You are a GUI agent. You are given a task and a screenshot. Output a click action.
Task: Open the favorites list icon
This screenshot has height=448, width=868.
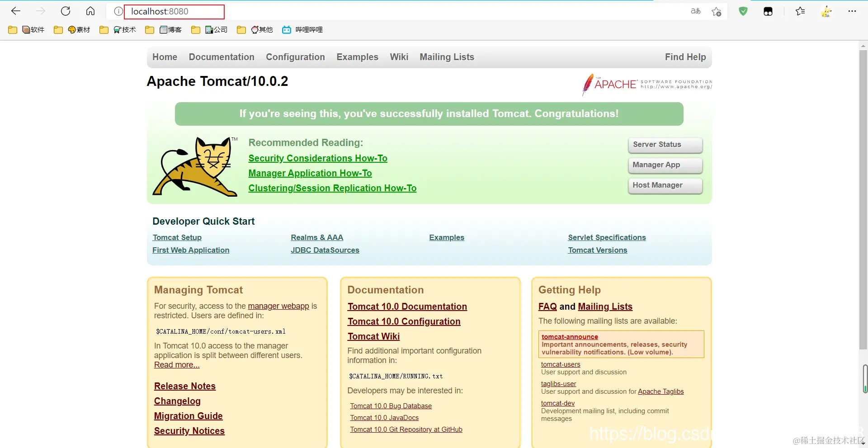point(800,11)
